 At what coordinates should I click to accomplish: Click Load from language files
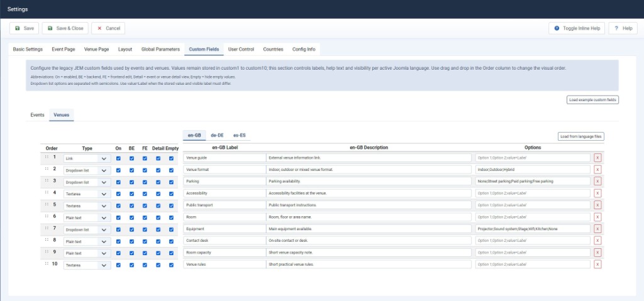click(x=580, y=136)
